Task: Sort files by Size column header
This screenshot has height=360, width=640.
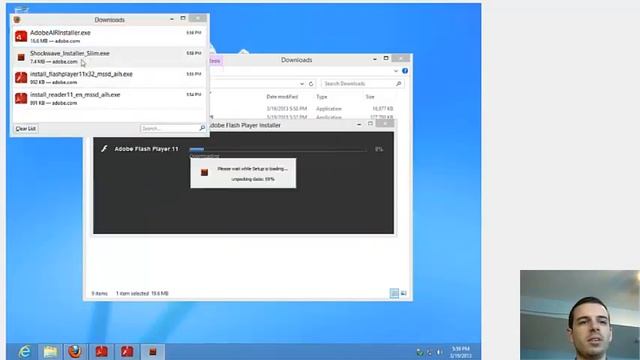Action: (370, 97)
